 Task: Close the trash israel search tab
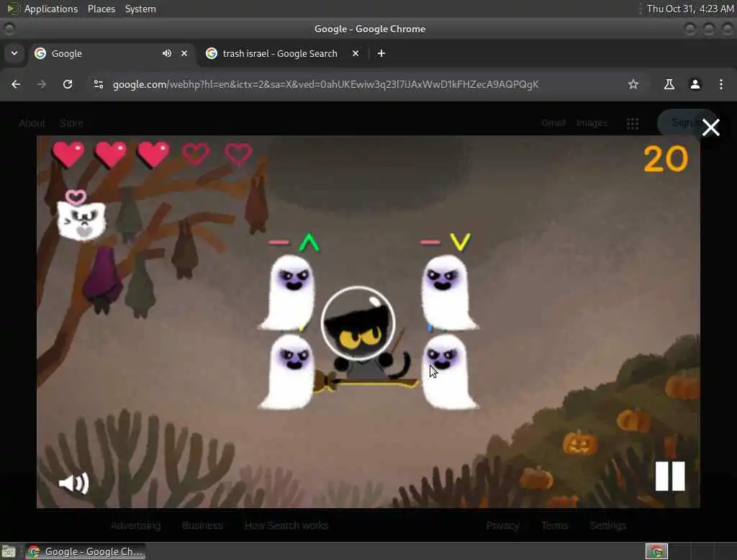coord(356,53)
